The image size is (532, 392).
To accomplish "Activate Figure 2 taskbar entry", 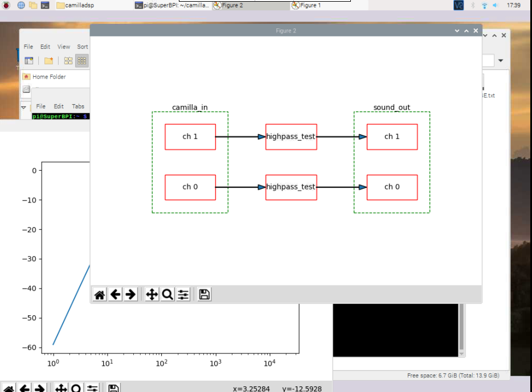I will tap(251, 5).
